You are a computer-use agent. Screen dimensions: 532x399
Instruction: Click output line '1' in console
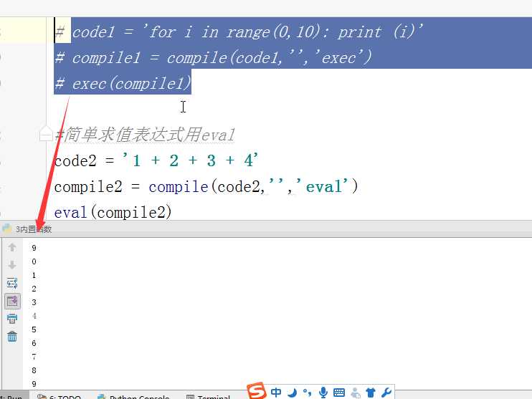34,275
